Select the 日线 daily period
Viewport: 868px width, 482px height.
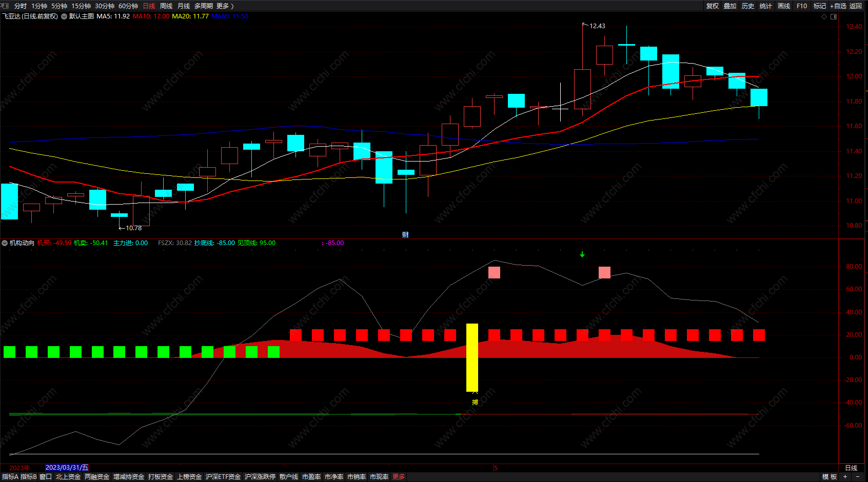click(x=149, y=6)
